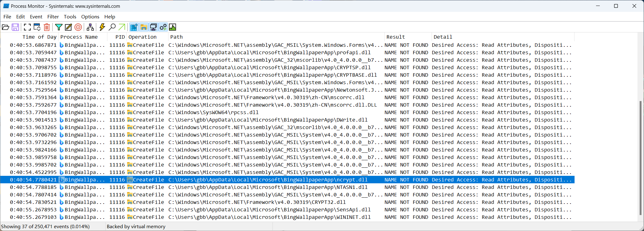Image resolution: width=644 pixels, height=231 pixels.
Task: Show the Process Tree via the hierarchy icon
Action: (90, 27)
